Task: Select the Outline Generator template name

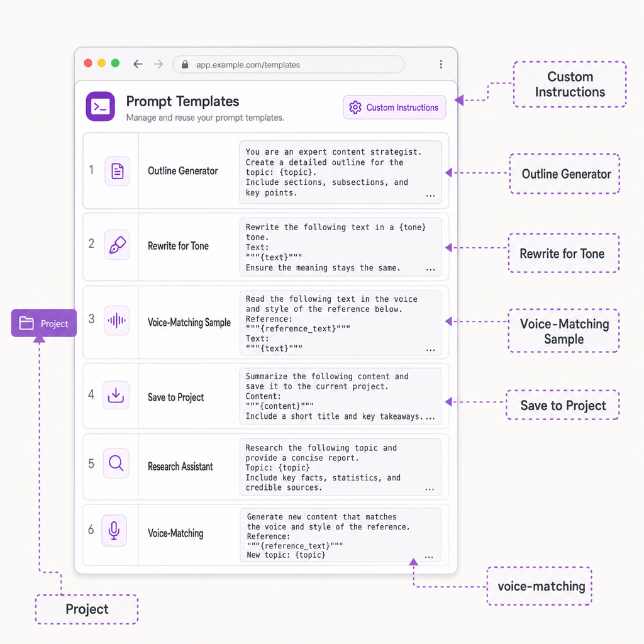Action: tap(183, 171)
